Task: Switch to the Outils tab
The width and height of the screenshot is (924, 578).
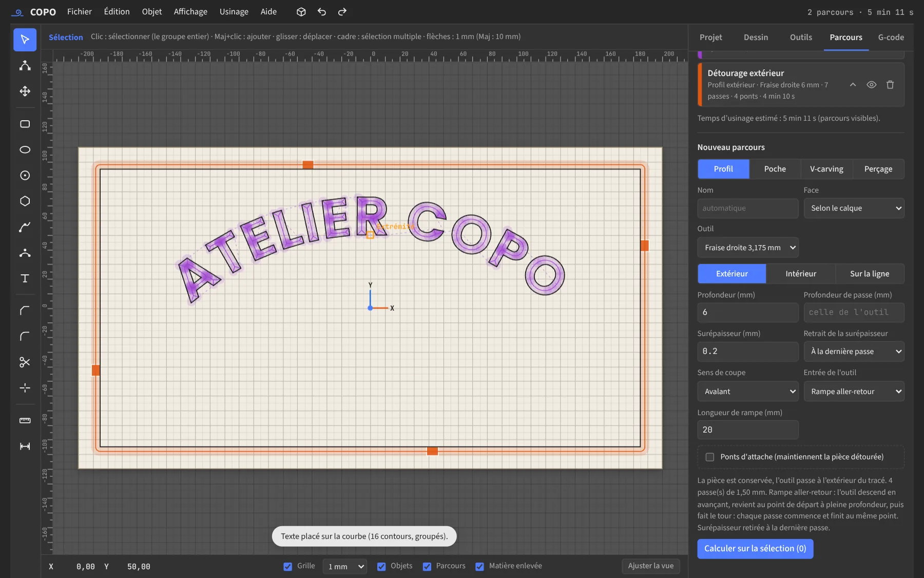Action: pyautogui.click(x=801, y=38)
